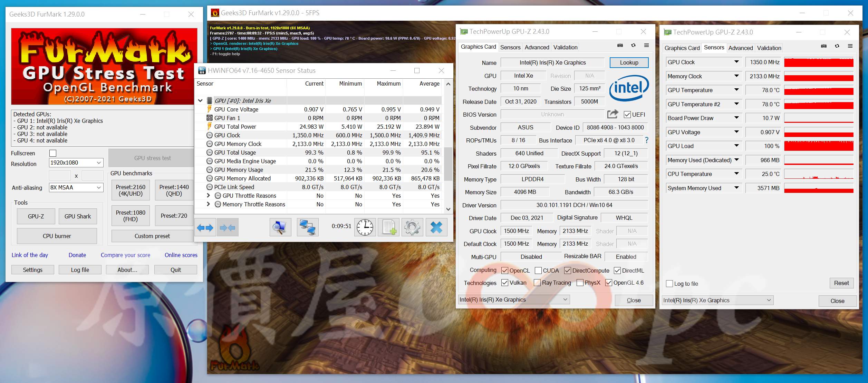Screen dimensions: 868x383
Task: Toggle the UEFI checkbox in GPU-Z
Action: coord(627,114)
